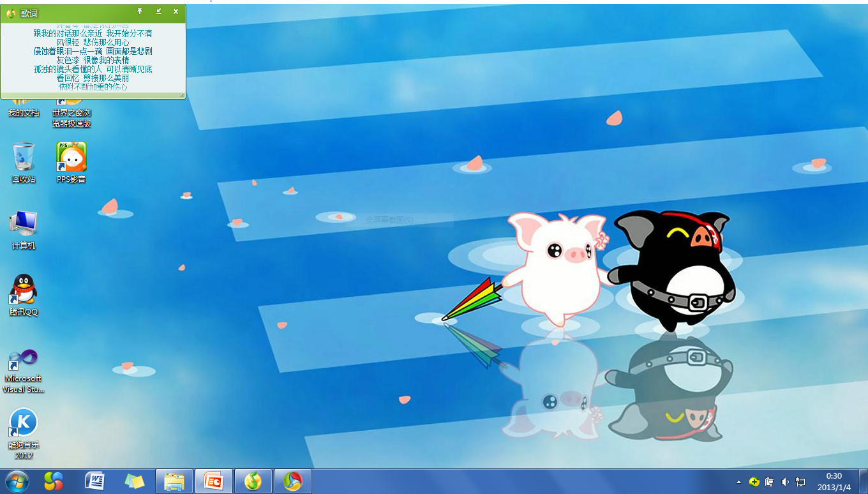Image resolution: width=868 pixels, height=494 pixels.
Task: Click lyric line 风很轻 悲伤那么用心
Action: point(93,42)
